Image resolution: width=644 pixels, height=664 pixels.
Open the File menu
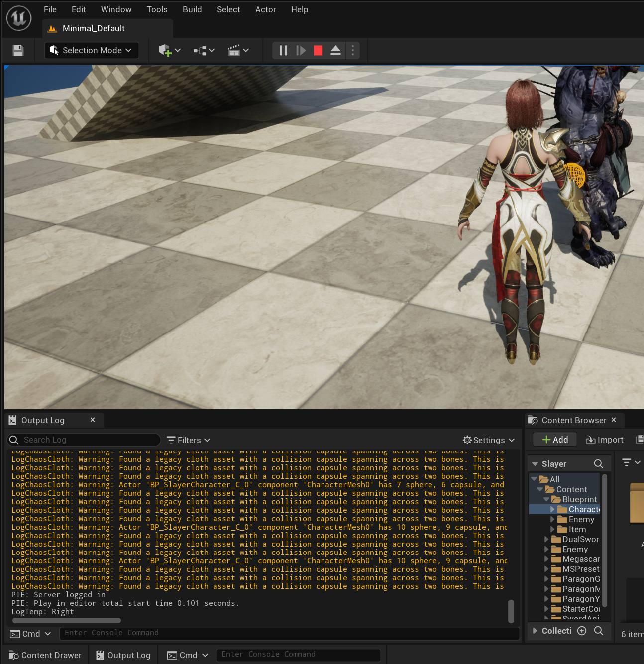[x=50, y=9]
